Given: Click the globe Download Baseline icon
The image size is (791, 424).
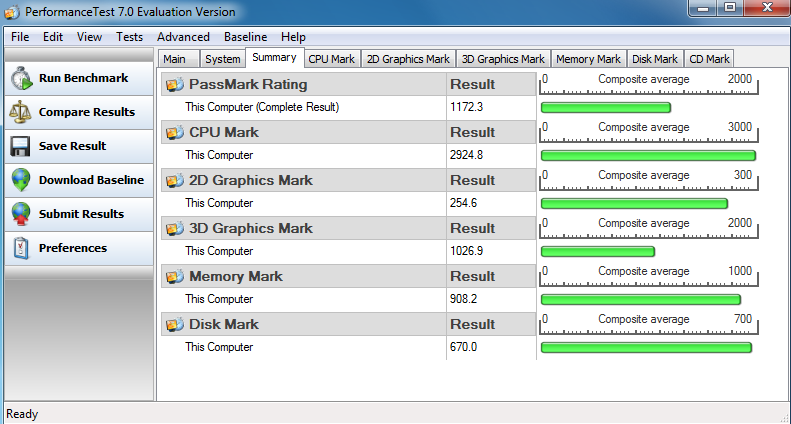Looking at the screenshot, I should pyautogui.click(x=21, y=180).
